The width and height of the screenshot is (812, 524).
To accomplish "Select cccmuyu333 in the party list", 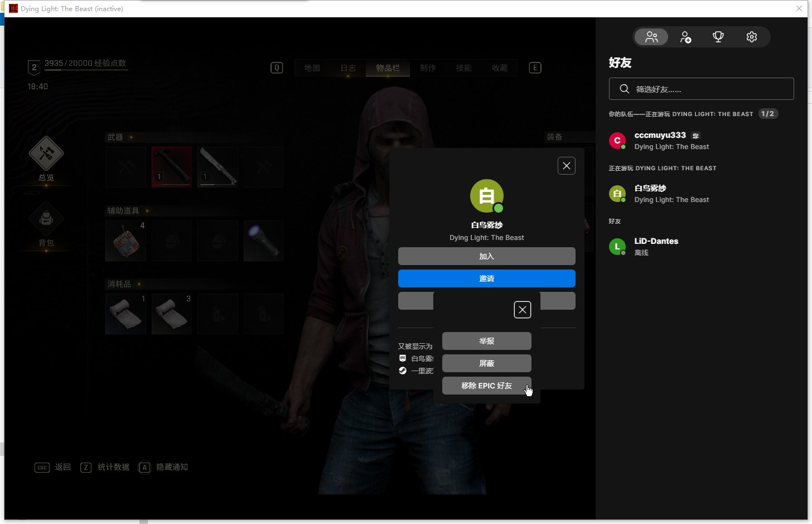I will point(660,141).
